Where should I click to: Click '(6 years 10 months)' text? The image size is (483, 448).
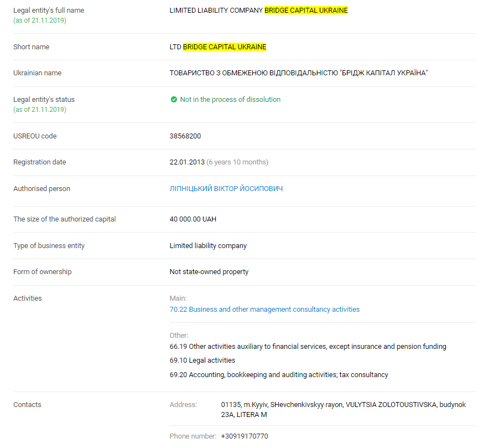click(x=237, y=162)
